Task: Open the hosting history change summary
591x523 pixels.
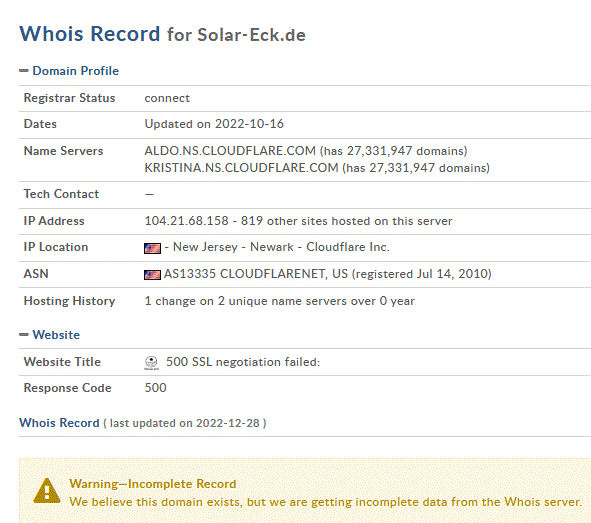Action: click(279, 301)
